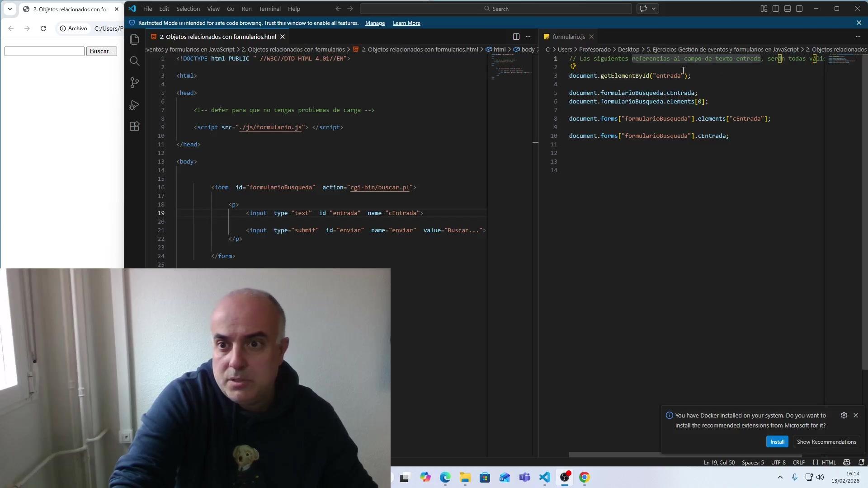Click the VS Code command center search box
This screenshot has height=488, width=868.
(x=496, y=9)
